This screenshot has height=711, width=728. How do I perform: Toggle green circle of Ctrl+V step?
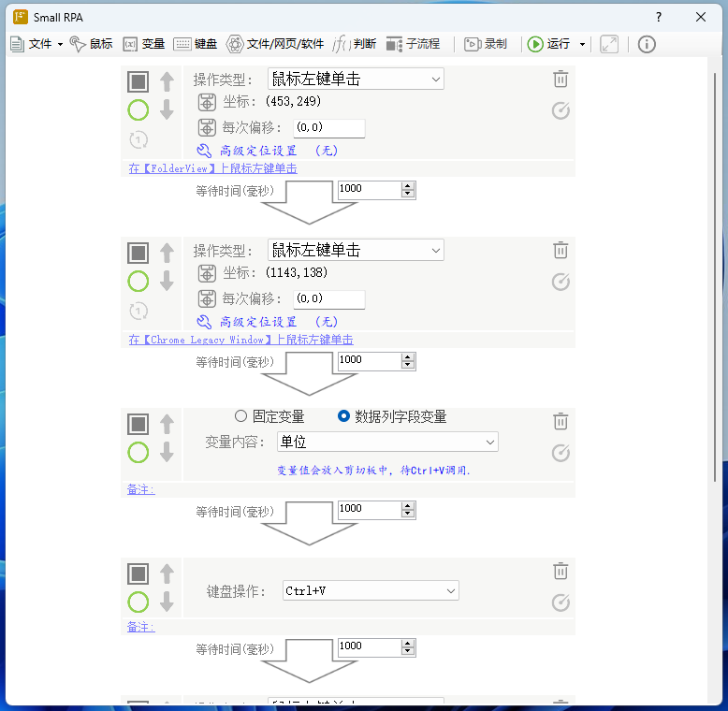tap(138, 602)
